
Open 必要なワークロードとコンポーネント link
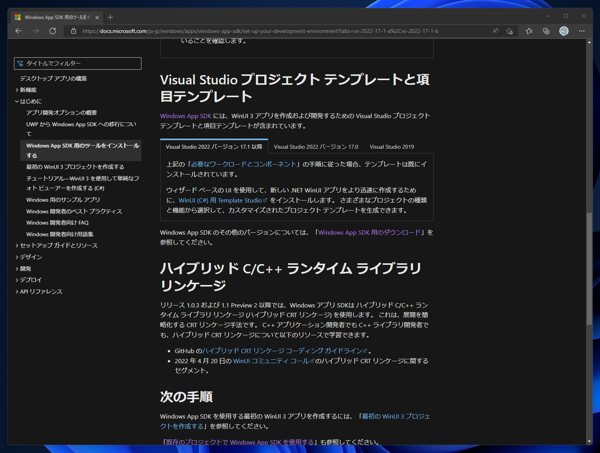click(x=244, y=164)
